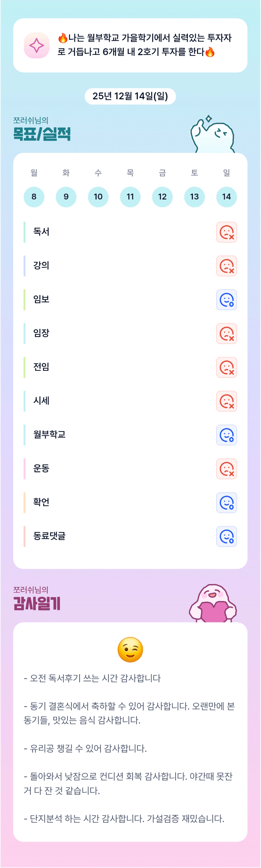Select Wednesday the 10th date circle

[x=98, y=197]
